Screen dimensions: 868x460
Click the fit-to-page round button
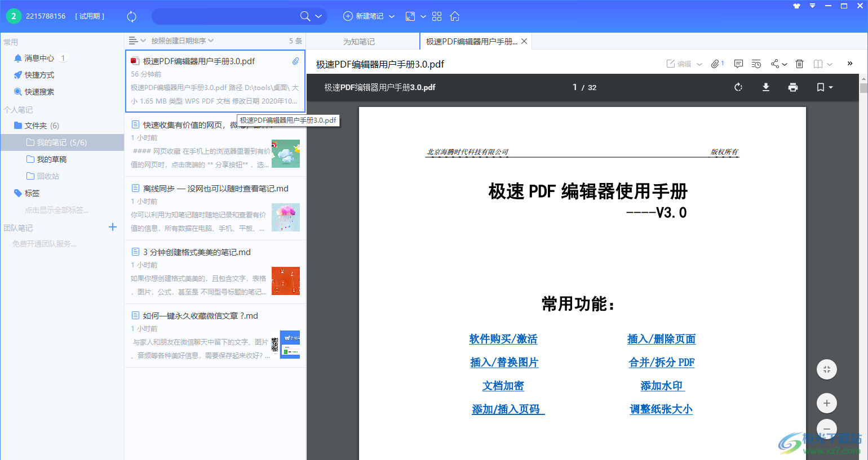tap(827, 369)
